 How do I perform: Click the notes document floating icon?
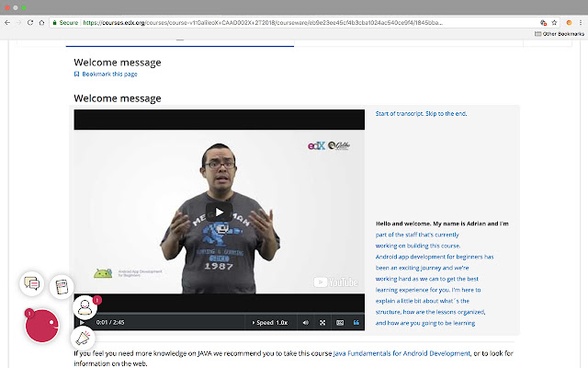point(62,287)
